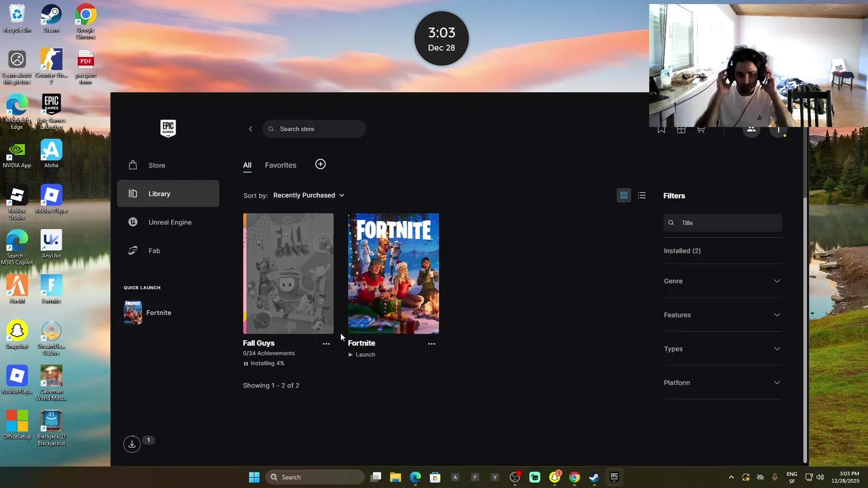Screen dimensions: 868x488
Task: Open the Recycle Bin on the desktop
Action: (17, 18)
